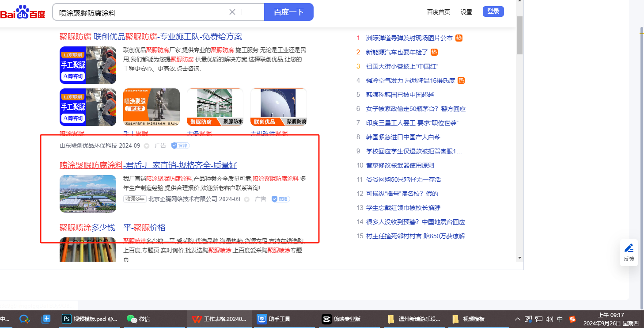Viewport: 644px width, 328px height.
Task: Open hot search 可操纵“摇号”读名校？假的
Action: (402, 194)
